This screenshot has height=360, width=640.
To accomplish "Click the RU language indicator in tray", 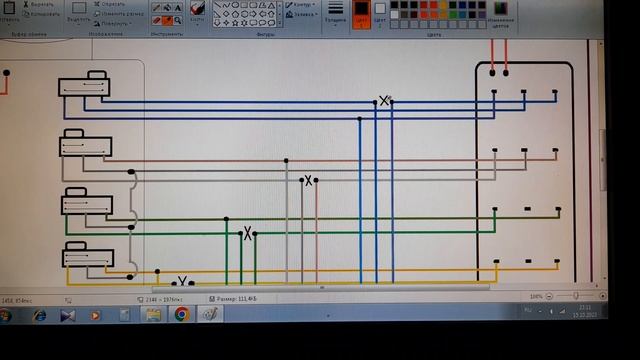I will [x=528, y=310].
